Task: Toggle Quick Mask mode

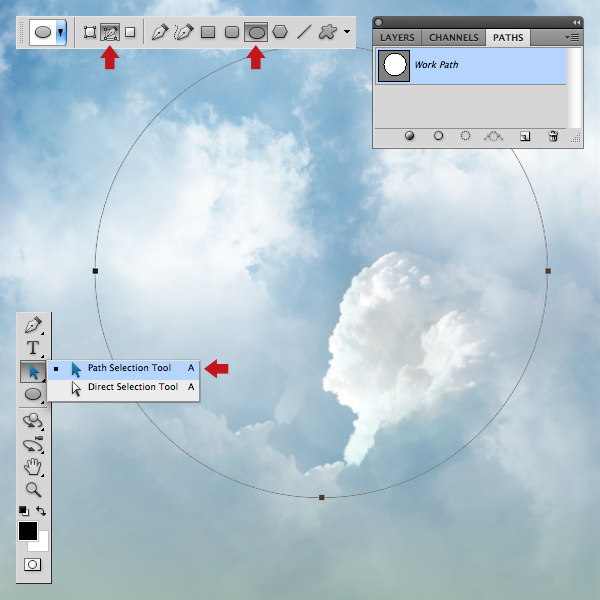Action: 33,564
